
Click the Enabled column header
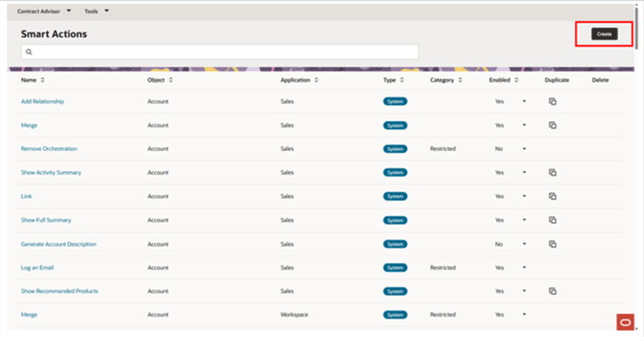pos(499,80)
